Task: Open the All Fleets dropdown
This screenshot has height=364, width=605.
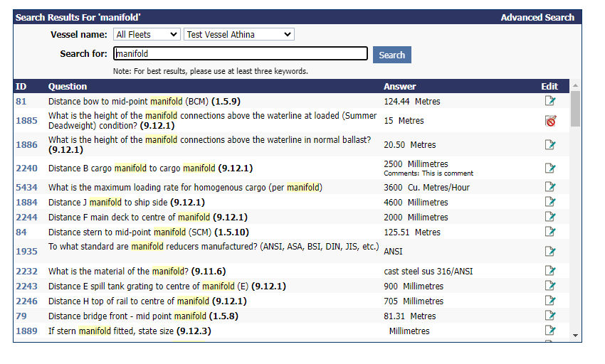Action: point(147,34)
